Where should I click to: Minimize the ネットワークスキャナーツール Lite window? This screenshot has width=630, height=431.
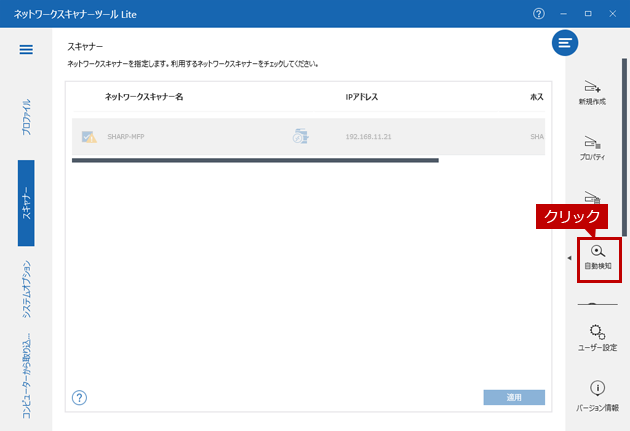point(563,14)
